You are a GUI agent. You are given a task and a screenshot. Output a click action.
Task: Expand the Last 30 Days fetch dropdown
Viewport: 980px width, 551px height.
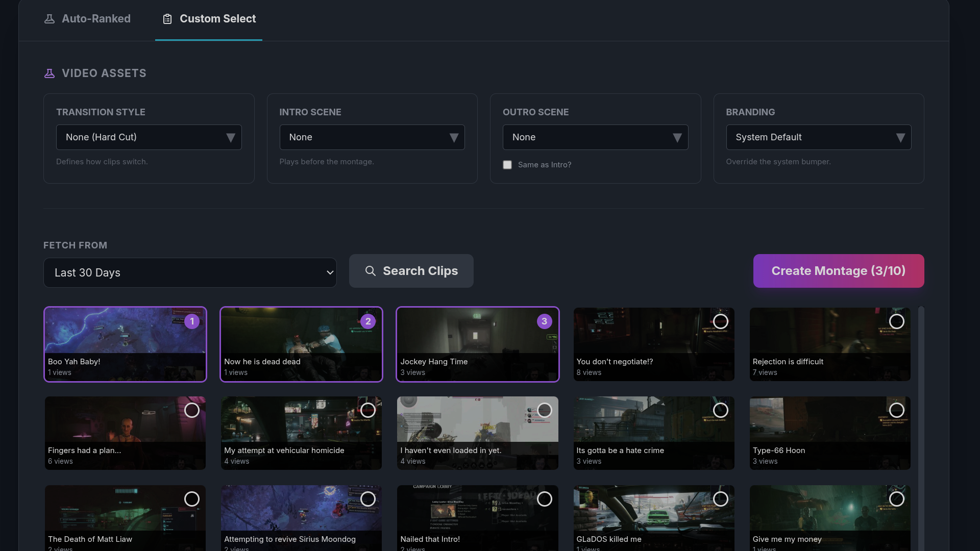190,272
